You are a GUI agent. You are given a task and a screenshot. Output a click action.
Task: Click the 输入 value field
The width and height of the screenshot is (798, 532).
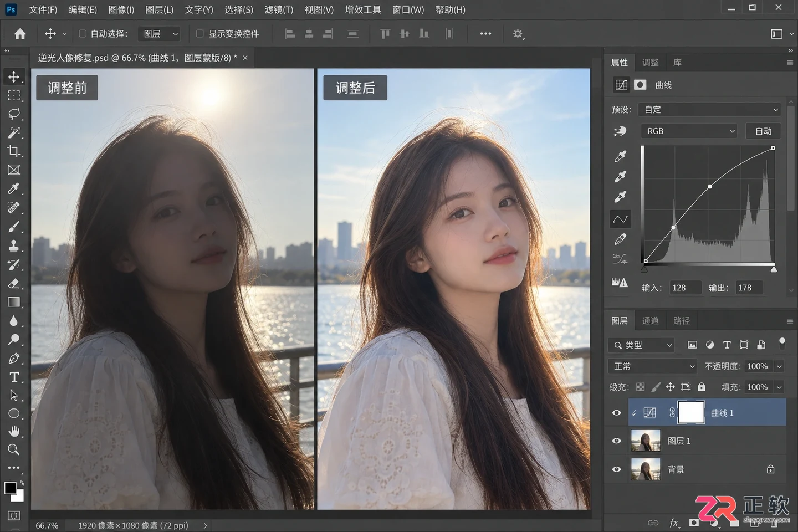tap(685, 288)
